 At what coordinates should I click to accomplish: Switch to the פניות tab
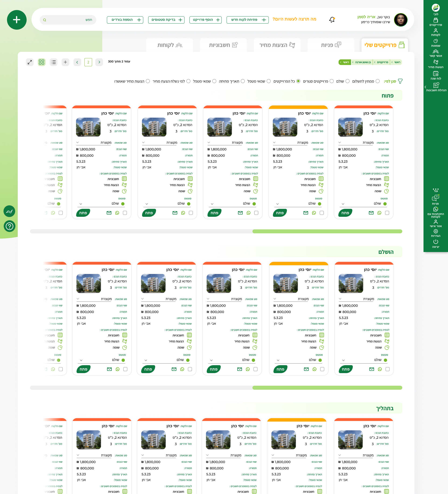pos(331,45)
